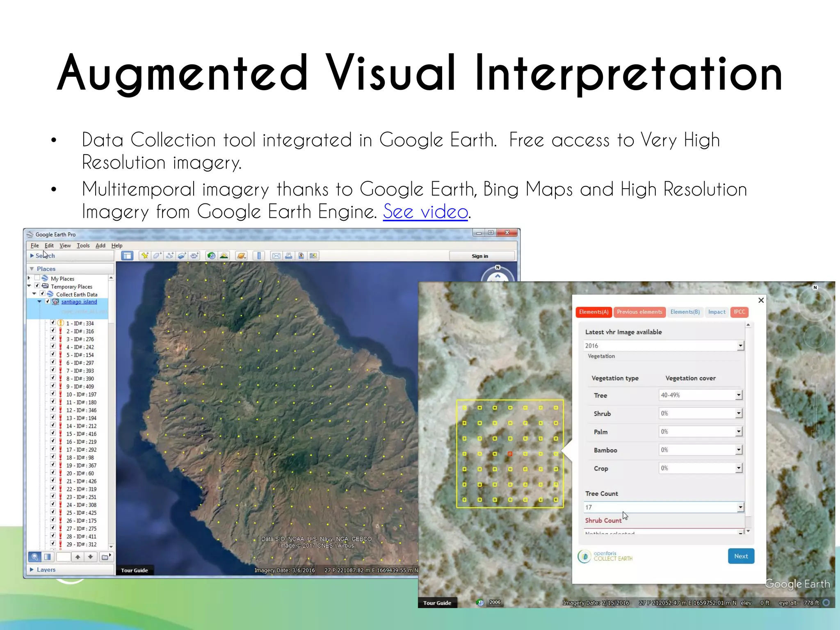The width and height of the screenshot is (840, 630).
Task: Toggle the sunlight icon in the toolbar
Action: click(x=224, y=256)
